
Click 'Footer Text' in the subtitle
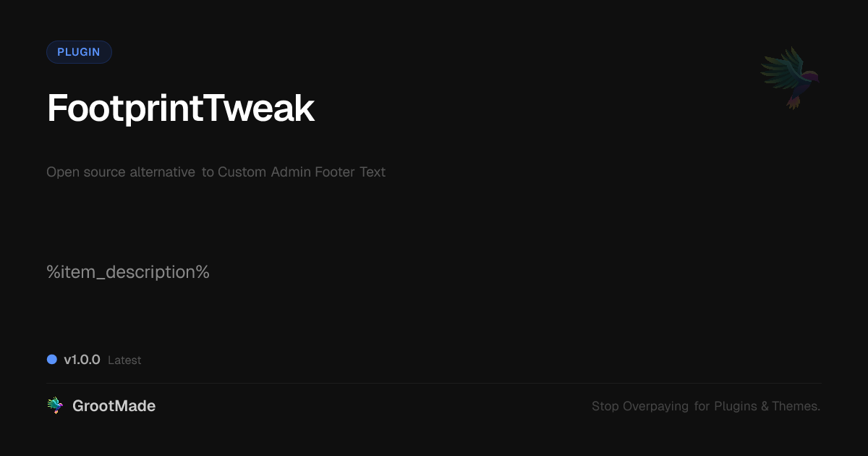350,172
